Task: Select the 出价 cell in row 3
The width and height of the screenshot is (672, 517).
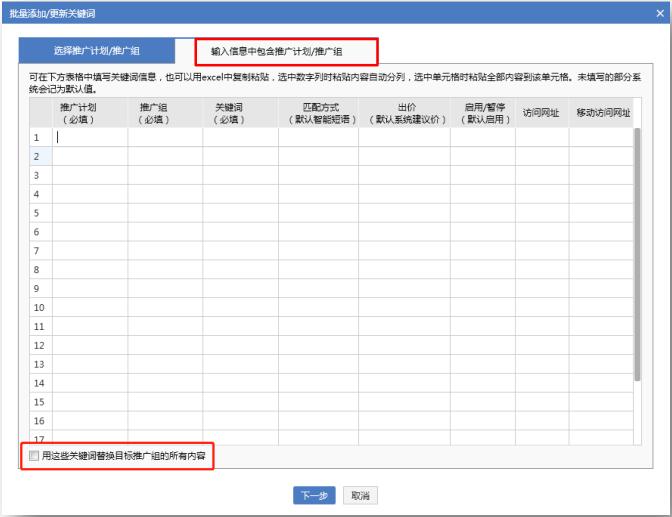Action: click(404, 176)
